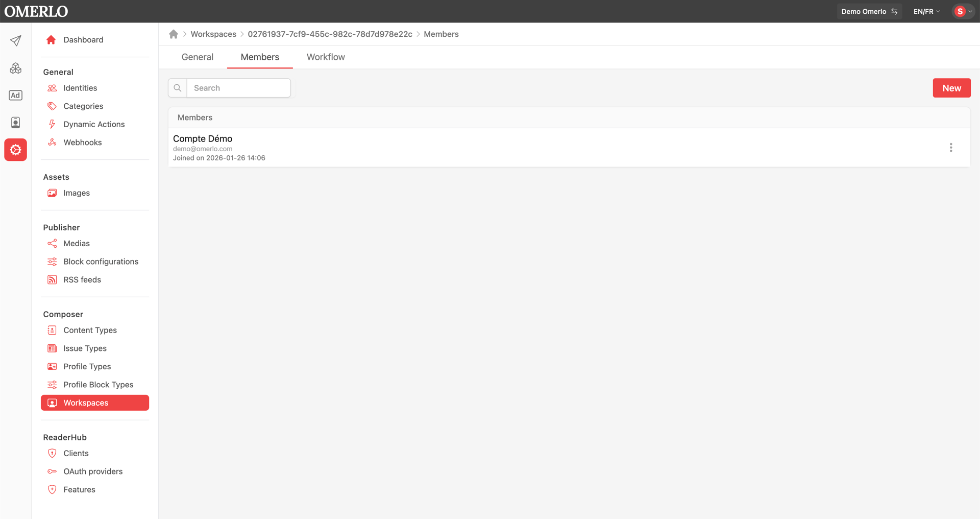Click the Content Types icon
The width and height of the screenshot is (980, 519).
[52, 331]
